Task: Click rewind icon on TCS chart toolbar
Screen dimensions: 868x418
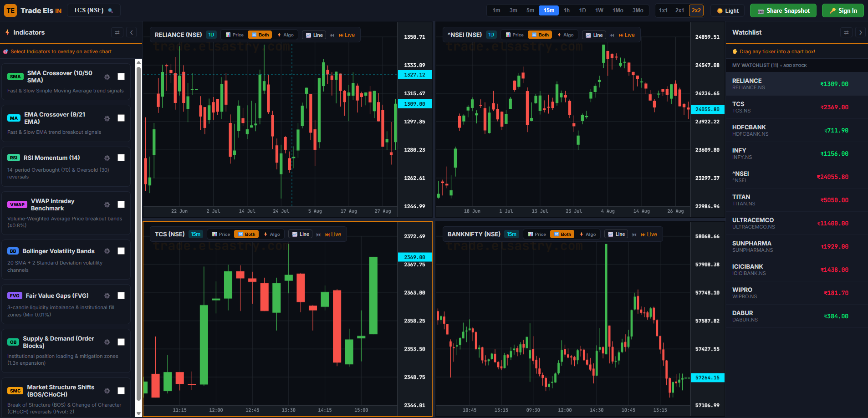Action: 318,234
